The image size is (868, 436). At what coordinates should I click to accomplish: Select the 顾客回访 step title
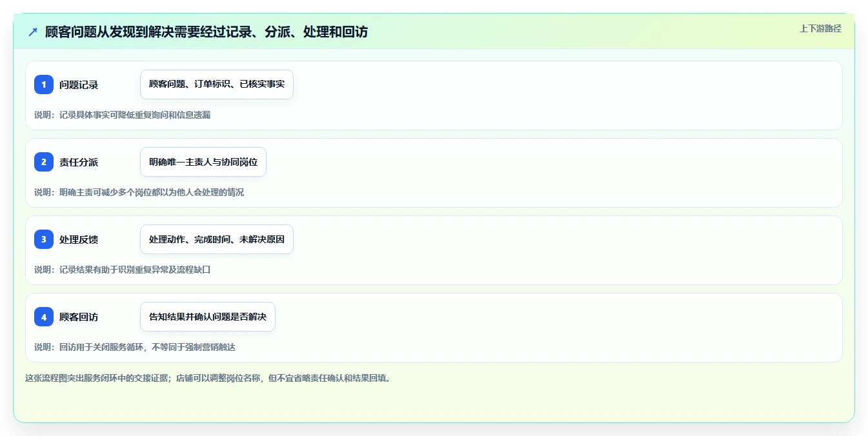(79, 317)
